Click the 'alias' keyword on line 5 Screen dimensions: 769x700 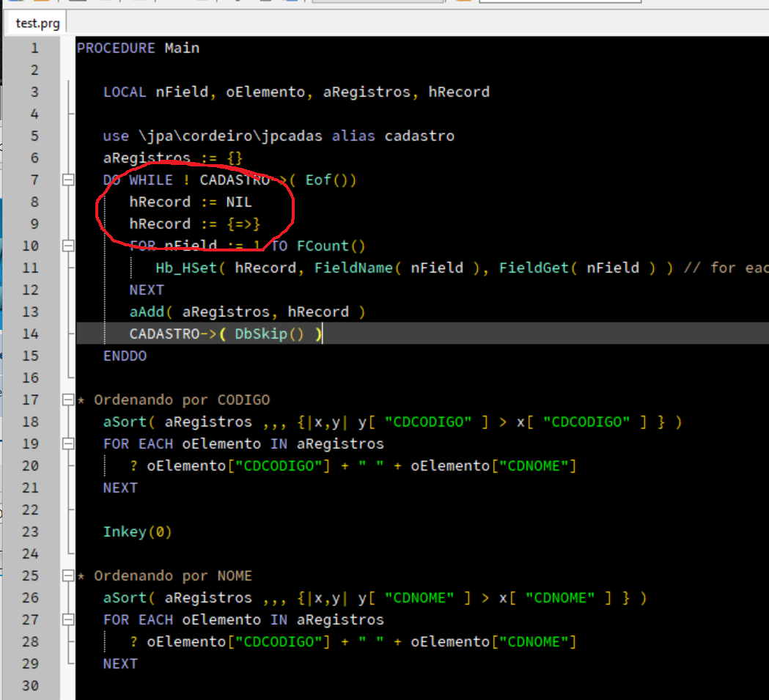(x=353, y=136)
